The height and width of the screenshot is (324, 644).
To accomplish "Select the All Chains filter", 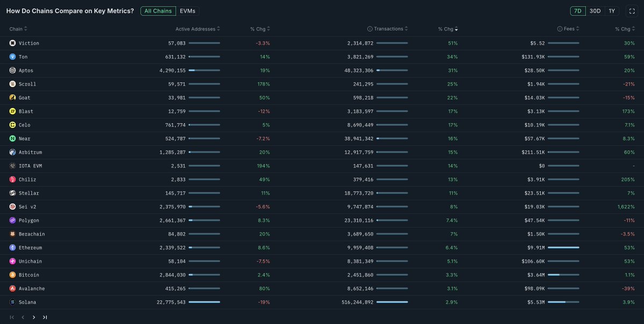I will pyautogui.click(x=158, y=11).
